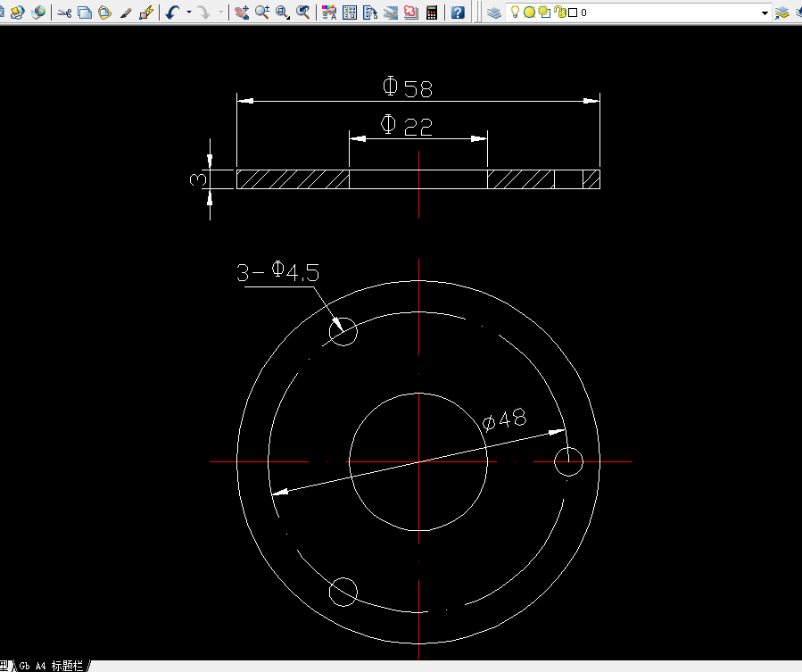
Task: Open the Properties palette icon
Action: coord(329,12)
